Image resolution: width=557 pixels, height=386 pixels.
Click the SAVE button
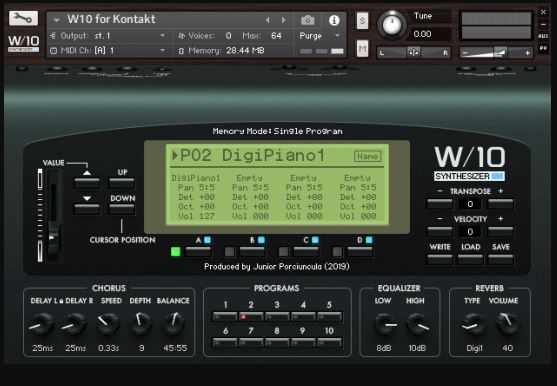coord(501,260)
